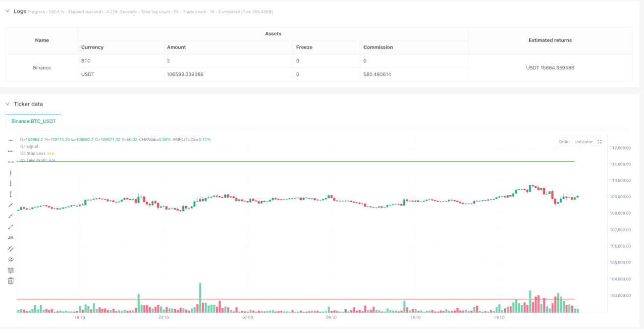This screenshot has height=329, width=644.
Task: Select the diagonal segment drawing tool
Action: point(11,227)
